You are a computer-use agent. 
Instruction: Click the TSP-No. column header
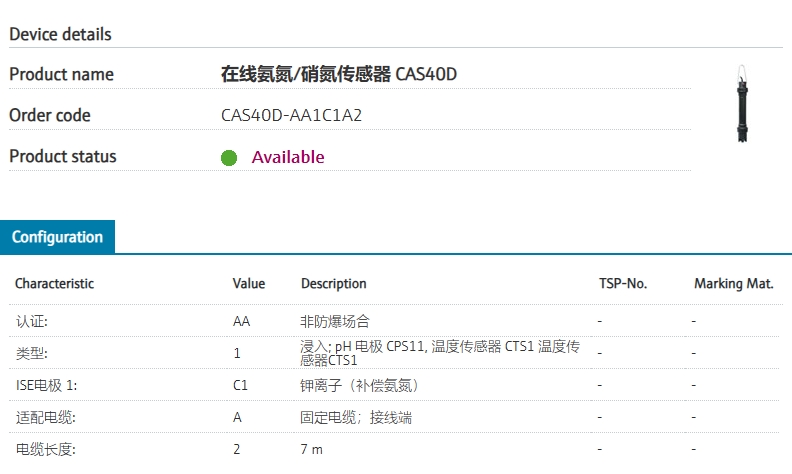tap(623, 283)
